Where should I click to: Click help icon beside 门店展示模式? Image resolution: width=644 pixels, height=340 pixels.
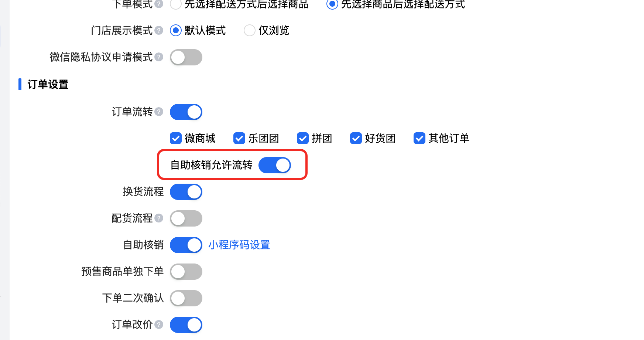point(159,30)
